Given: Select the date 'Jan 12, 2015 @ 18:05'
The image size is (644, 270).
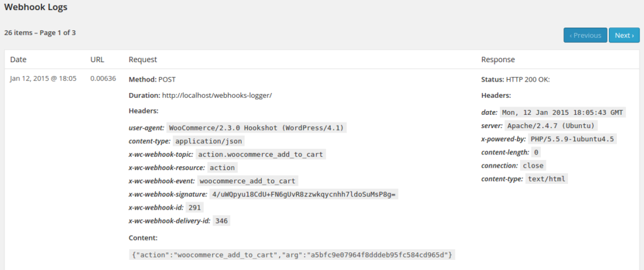Looking at the screenshot, I should (43, 78).
